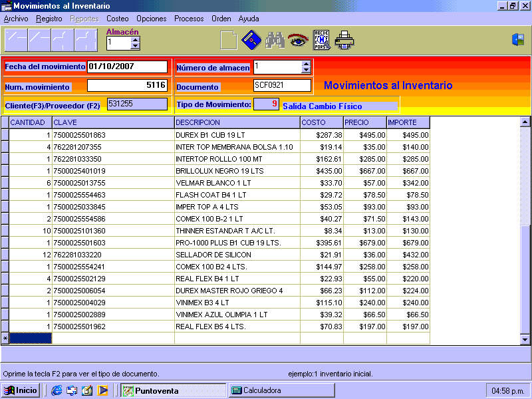This screenshot has width=532, height=399.
Task: Click the IMPORTE column header
Action: (x=408, y=122)
